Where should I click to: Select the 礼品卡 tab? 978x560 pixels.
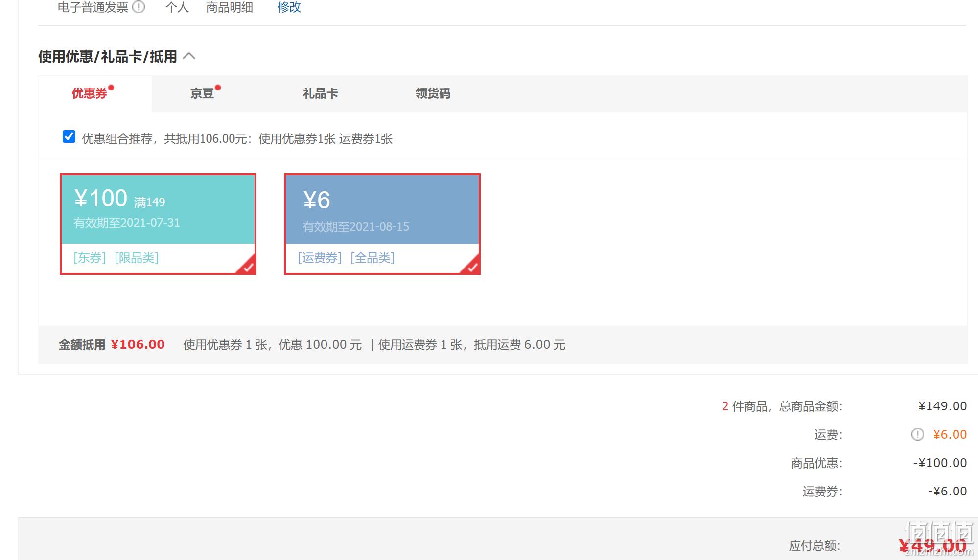tap(321, 93)
